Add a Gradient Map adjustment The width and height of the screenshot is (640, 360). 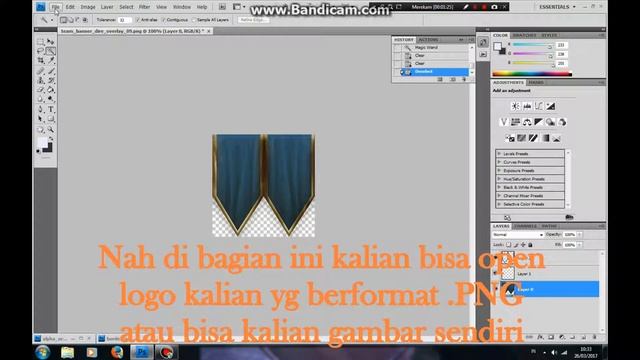click(x=545, y=138)
